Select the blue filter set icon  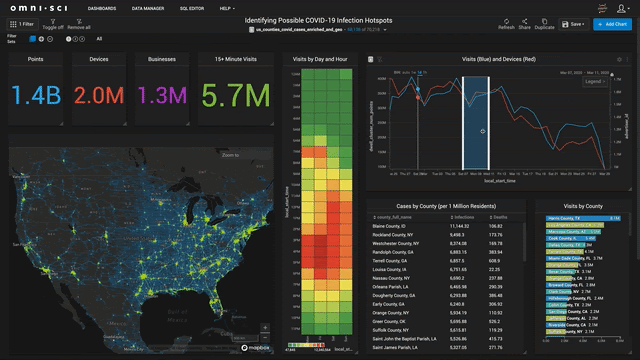(x=33, y=39)
